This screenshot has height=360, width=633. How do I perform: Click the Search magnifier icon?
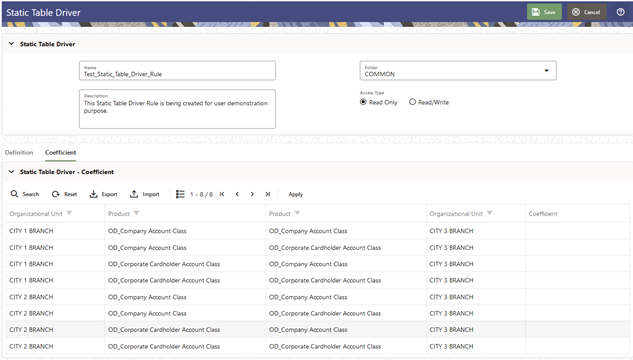(14, 194)
